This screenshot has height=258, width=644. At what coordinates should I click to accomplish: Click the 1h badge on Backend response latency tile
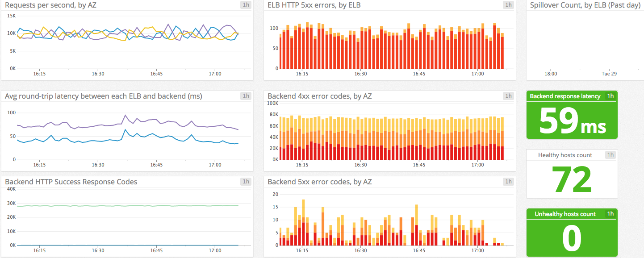pyautogui.click(x=611, y=96)
